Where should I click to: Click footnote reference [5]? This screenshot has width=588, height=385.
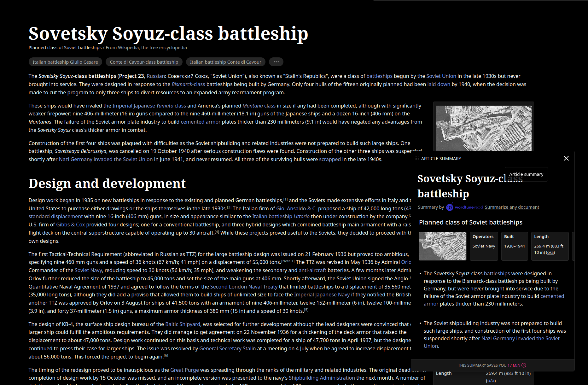pos(306,310)
